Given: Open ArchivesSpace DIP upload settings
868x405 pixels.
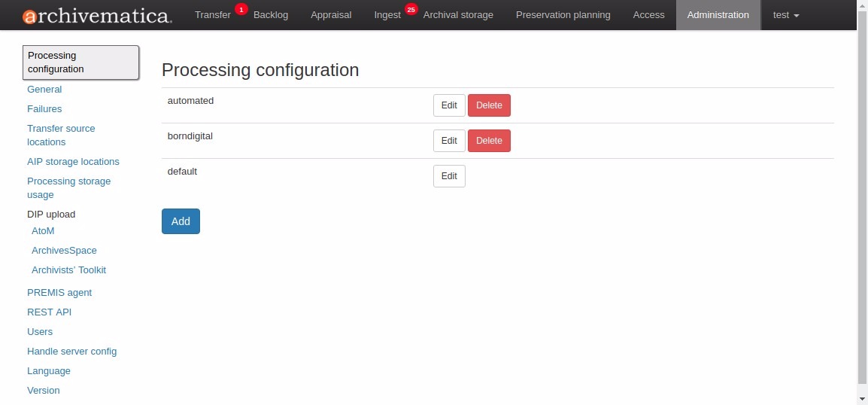Looking at the screenshot, I should 64,251.
